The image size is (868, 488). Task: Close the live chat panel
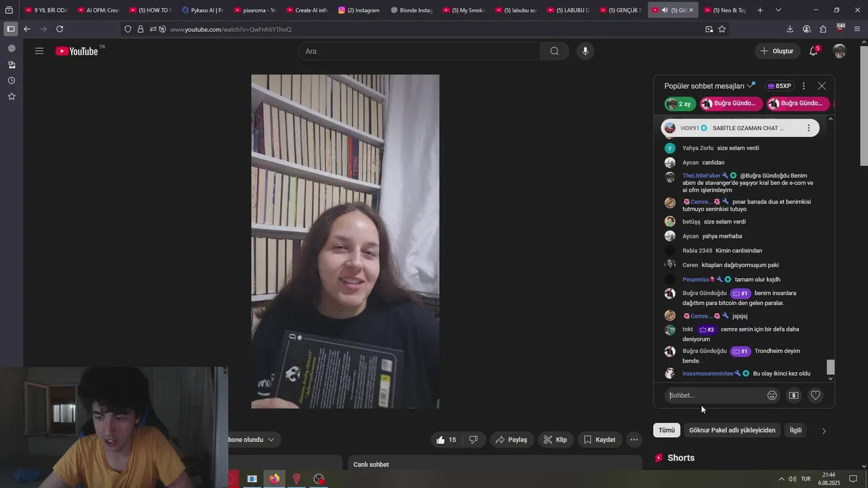coord(822,86)
